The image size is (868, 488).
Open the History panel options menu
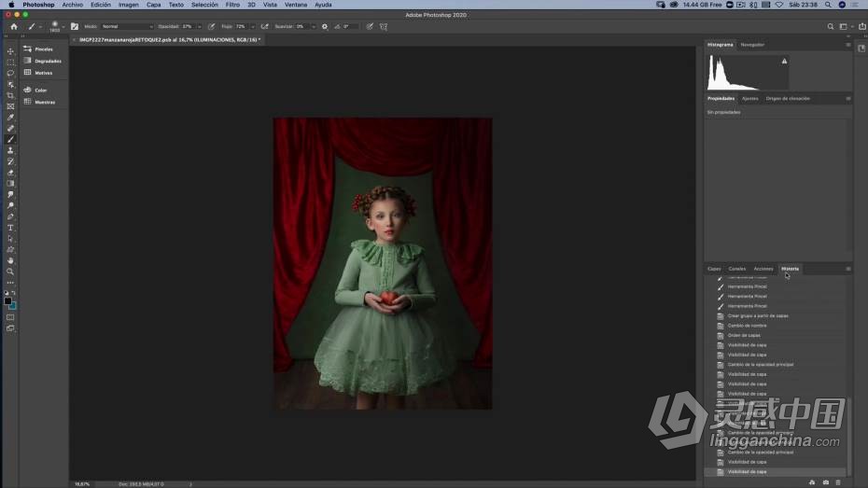coord(848,269)
